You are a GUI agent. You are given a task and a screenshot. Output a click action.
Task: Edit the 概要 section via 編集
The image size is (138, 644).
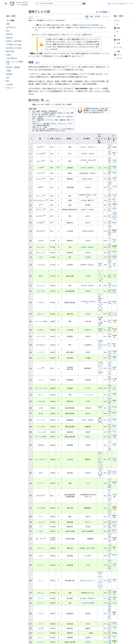(37, 63)
